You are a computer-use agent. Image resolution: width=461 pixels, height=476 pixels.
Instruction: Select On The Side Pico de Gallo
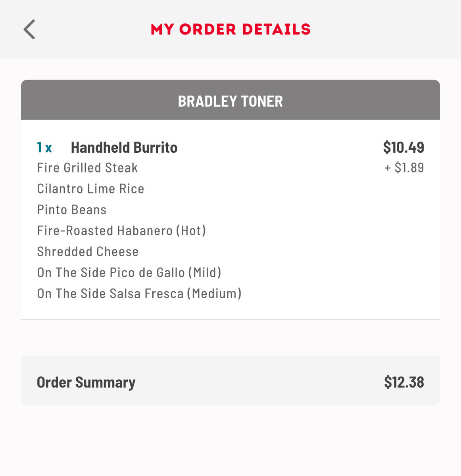[129, 273]
